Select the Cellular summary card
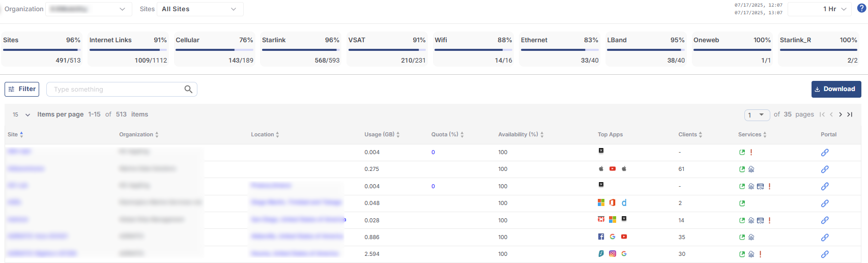The height and width of the screenshot is (263, 868). (214, 49)
